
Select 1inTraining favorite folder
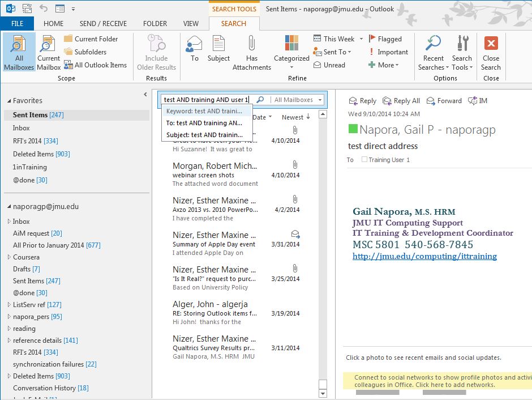coord(30,167)
